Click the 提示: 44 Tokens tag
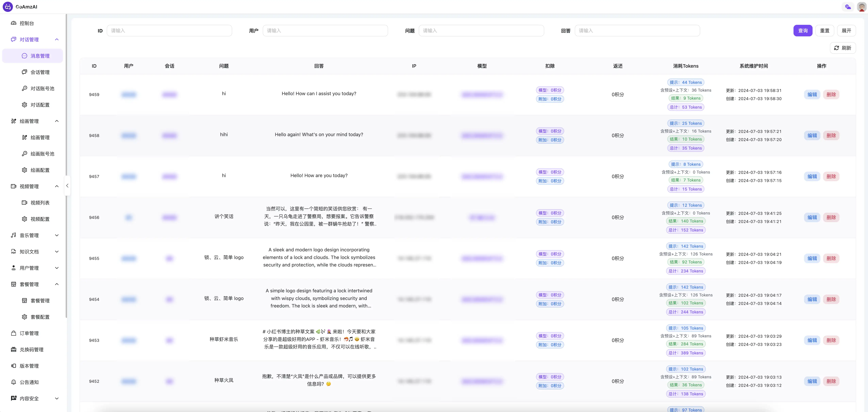The image size is (868, 412). coord(686,82)
